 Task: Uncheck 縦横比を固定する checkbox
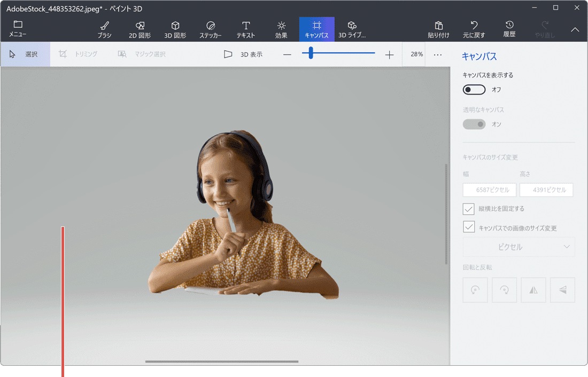(x=468, y=209)
